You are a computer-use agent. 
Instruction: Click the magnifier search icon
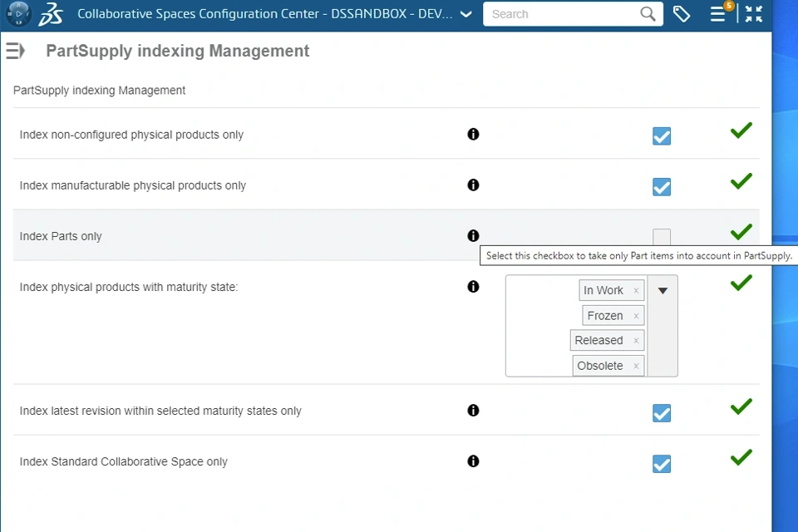click(x=648, y=14)
